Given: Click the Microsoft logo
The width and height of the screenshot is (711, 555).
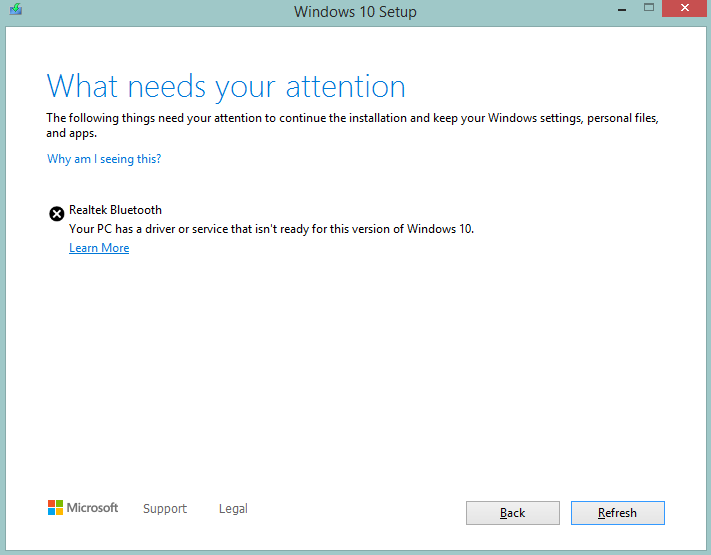Looking at the screenshot, I should click(83, 507).
